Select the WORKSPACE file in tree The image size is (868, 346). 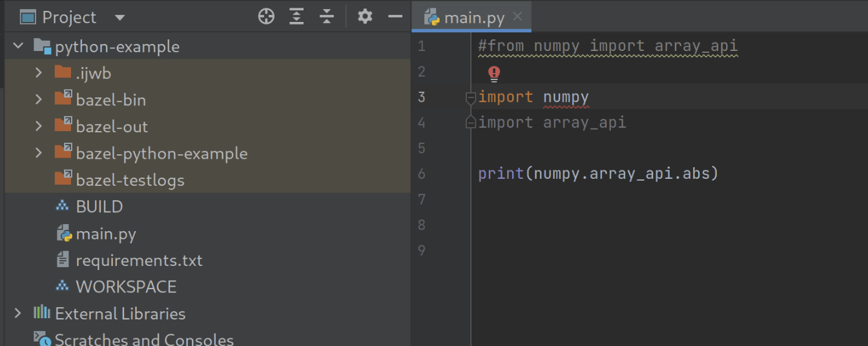127,287
